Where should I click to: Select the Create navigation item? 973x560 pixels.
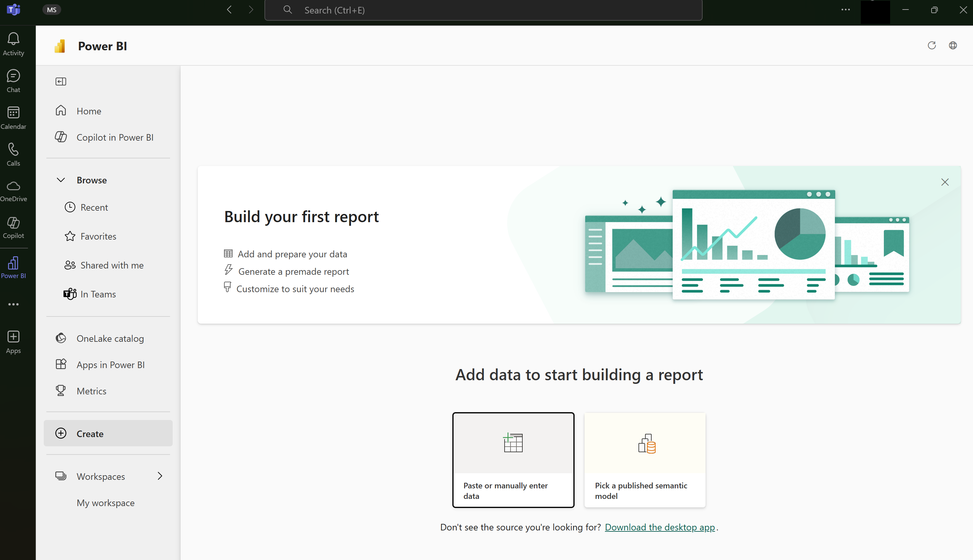pos(108,433)
